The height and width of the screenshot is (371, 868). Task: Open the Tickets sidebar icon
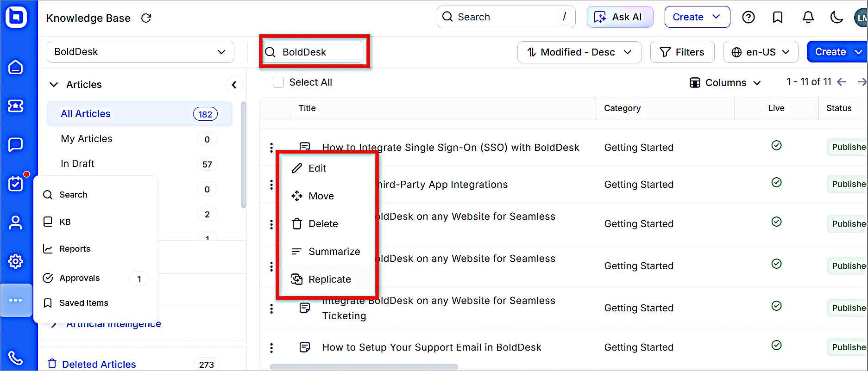16,106
